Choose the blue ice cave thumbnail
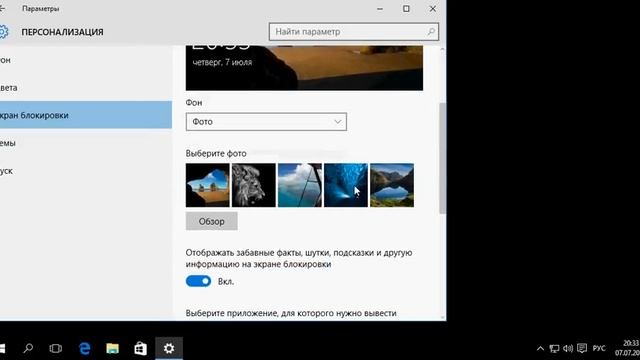Viewport: 640px width, 360px height. [346, 185]
